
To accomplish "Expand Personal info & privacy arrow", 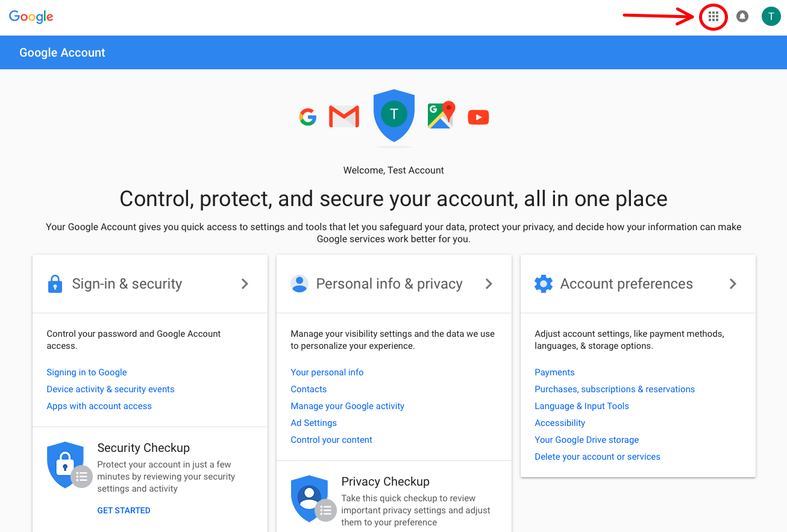I will click(x=489, y=284).
